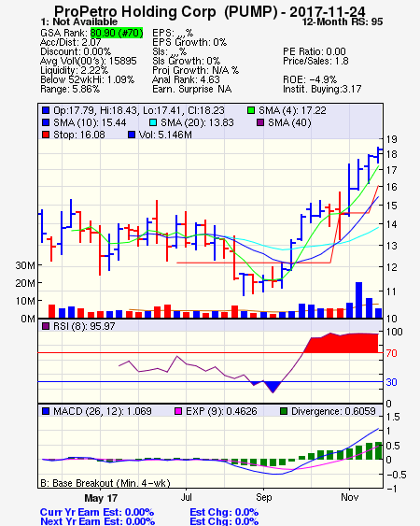Click the 'Divergence: 0.6059' label
Viewport: 420px width, 526px height.
coord(333,411)
